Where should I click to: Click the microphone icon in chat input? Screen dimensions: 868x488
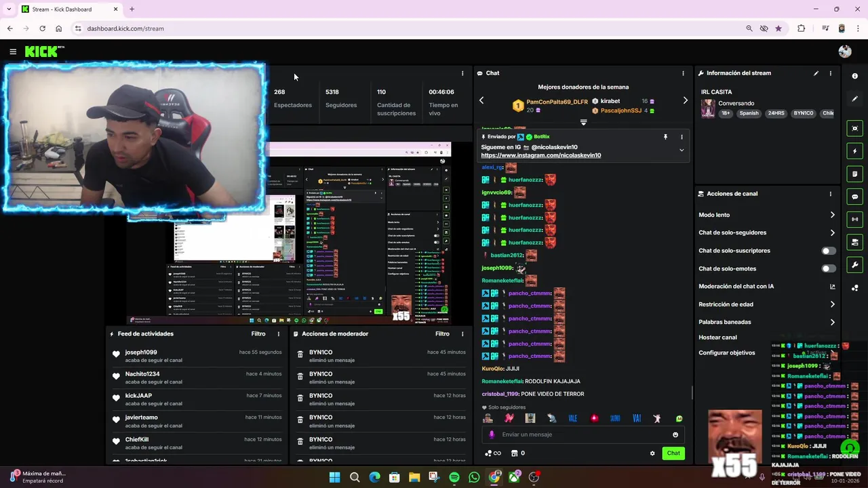[x=492, y=435]
